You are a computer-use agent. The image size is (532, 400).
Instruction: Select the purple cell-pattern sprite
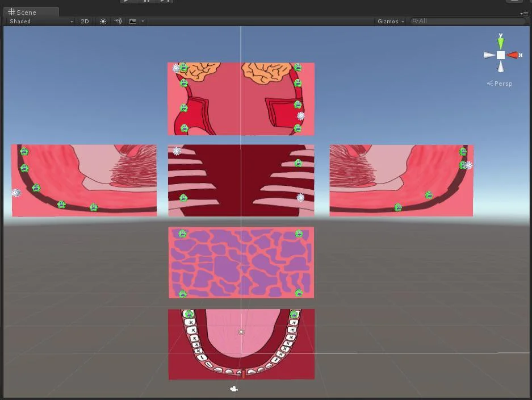(x=241, y=262)
